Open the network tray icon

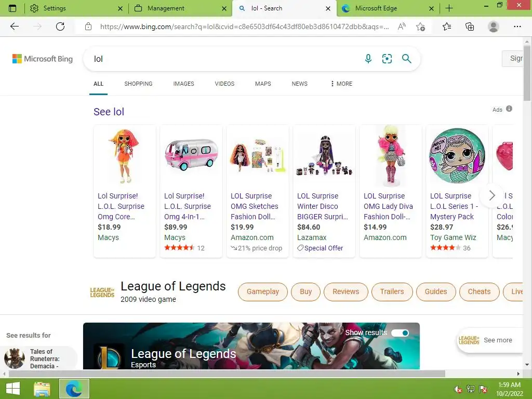(471, 389)
